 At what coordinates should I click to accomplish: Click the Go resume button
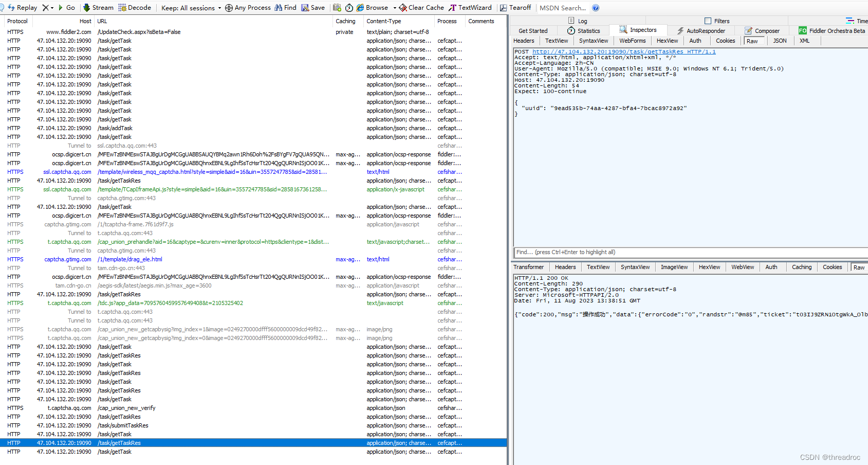pos(67,8)
